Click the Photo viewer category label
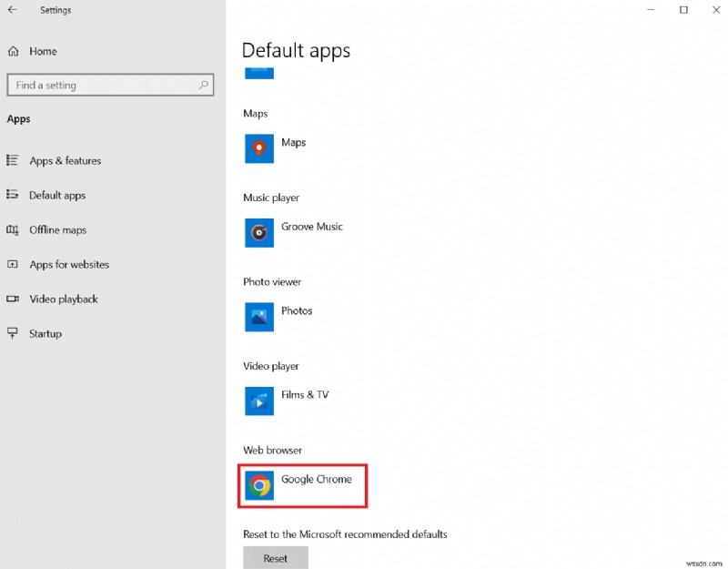 272,281
